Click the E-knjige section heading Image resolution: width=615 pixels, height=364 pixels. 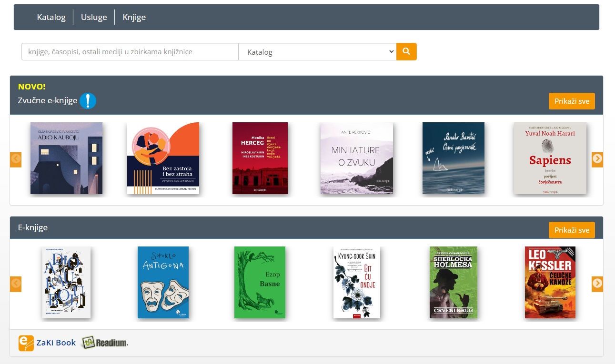[x=33, y=227]
